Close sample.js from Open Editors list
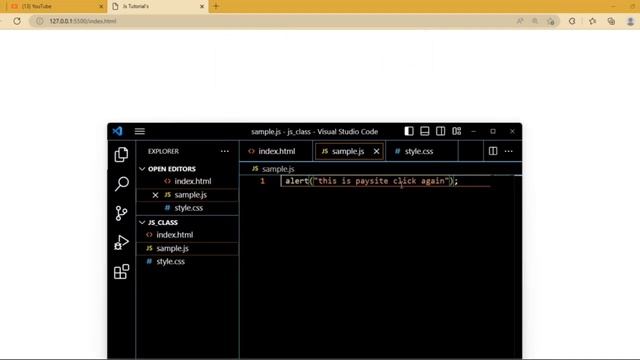640x360 pixels. (155, 195)
